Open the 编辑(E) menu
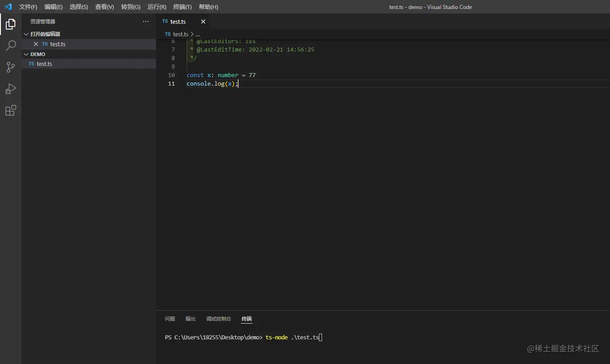The width and height of the screenshot is (610, 364). [x=53, y=7]
